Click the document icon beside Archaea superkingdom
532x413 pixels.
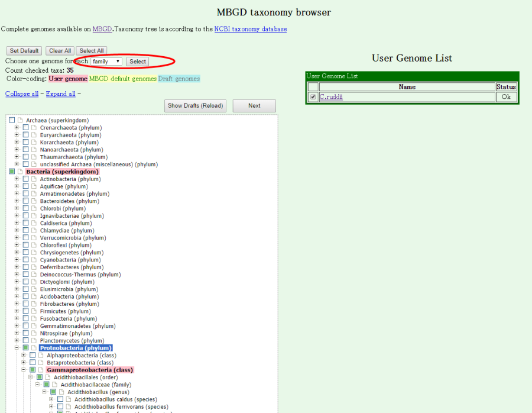click(x=20, y=121)
